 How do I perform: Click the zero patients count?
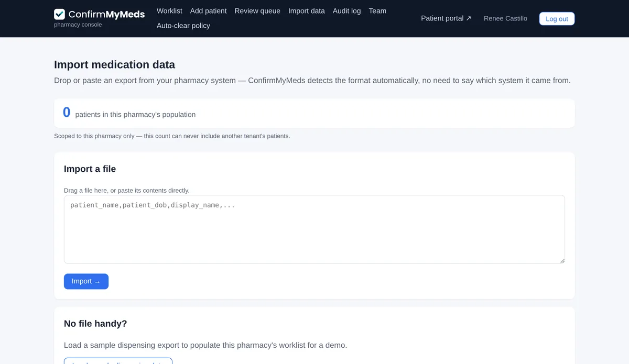point(67,113)
